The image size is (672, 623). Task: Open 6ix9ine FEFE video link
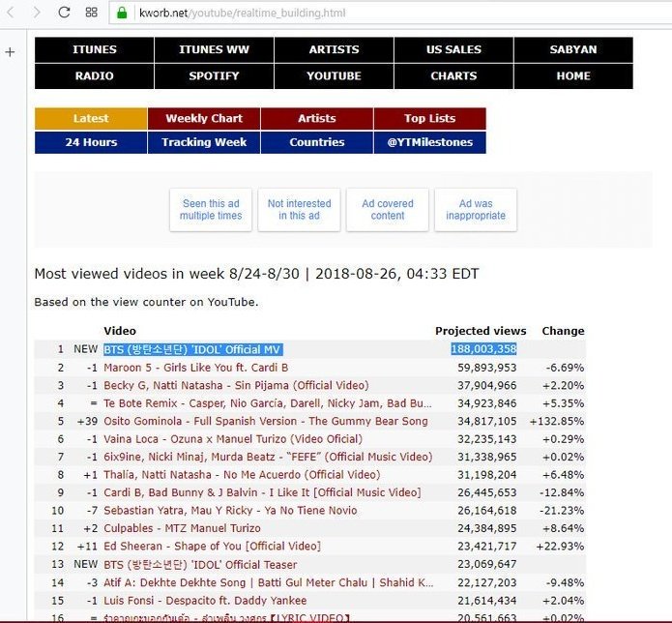pyautogui.click(x=268, y=457)
